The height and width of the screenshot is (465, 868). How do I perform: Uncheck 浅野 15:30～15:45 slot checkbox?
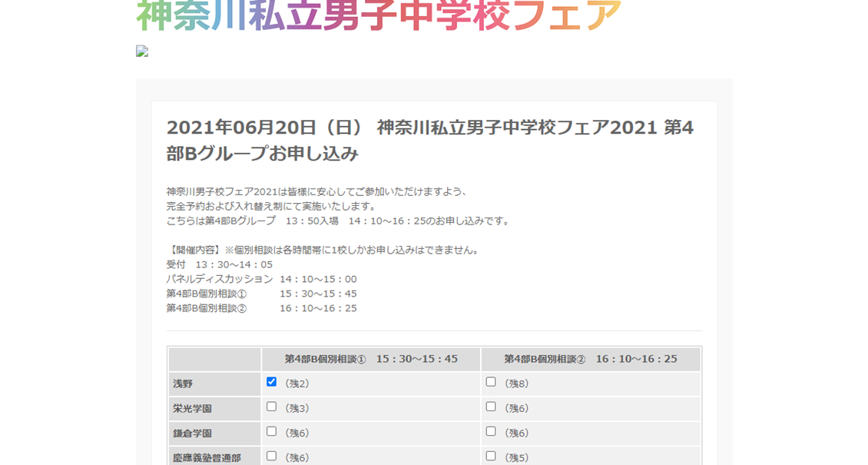tap(271, 382)
